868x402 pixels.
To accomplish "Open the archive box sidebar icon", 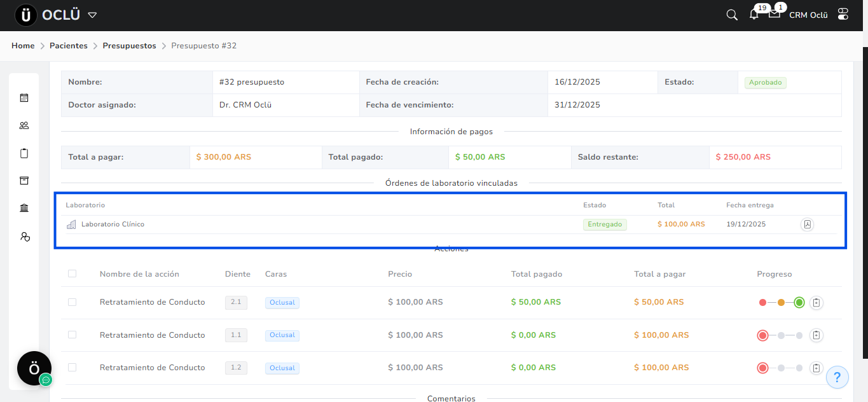I will point(24,181).
